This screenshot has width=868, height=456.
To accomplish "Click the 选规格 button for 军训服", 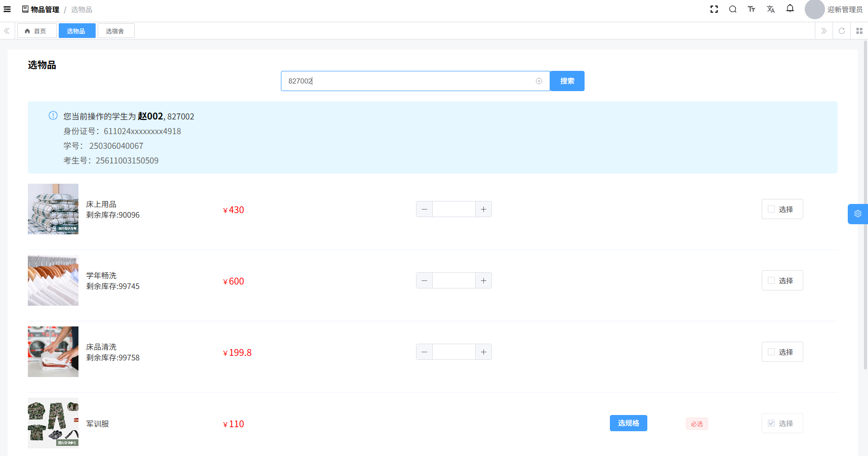I will (628, 423).
